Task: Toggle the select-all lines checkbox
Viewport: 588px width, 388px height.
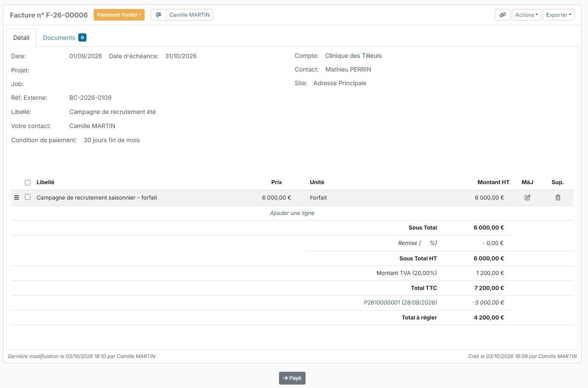Action: click(x=27, y=182)
